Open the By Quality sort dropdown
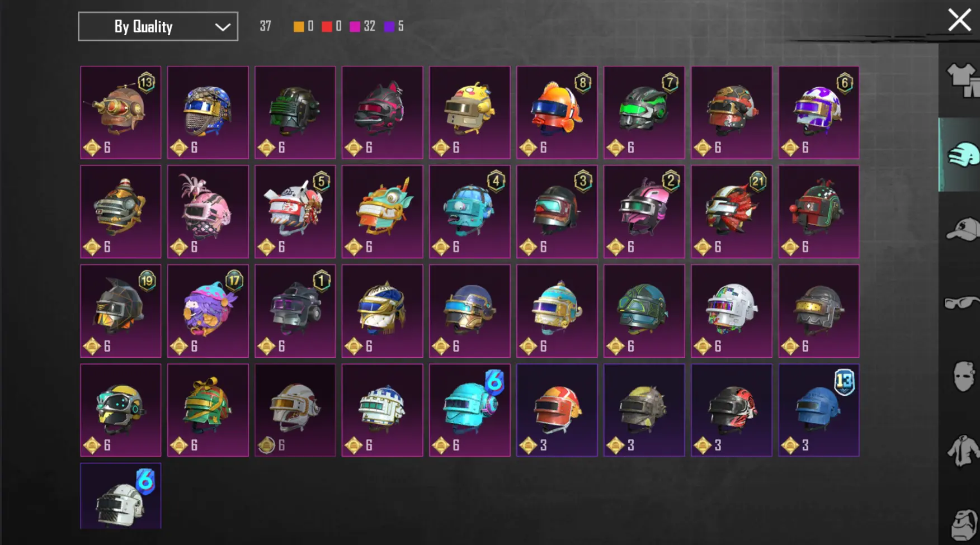The height and width of the screenshot is (545, 980). (x=158, y=26)
